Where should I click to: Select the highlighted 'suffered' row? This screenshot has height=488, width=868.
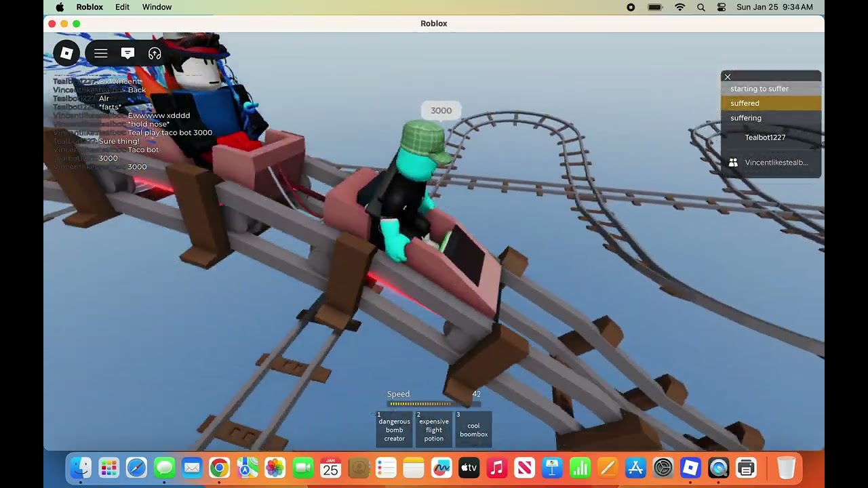pyautogui.click(x=771, y=103)
